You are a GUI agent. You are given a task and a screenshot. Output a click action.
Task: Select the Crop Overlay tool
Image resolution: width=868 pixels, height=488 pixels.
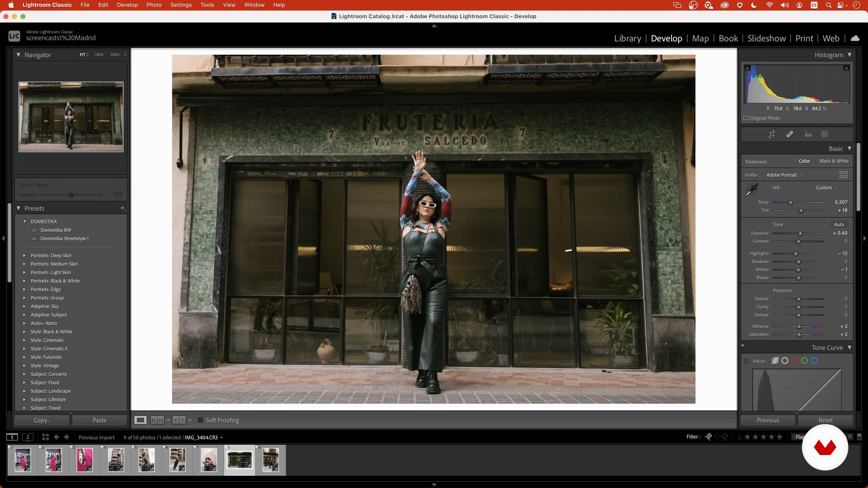point(772,134)
